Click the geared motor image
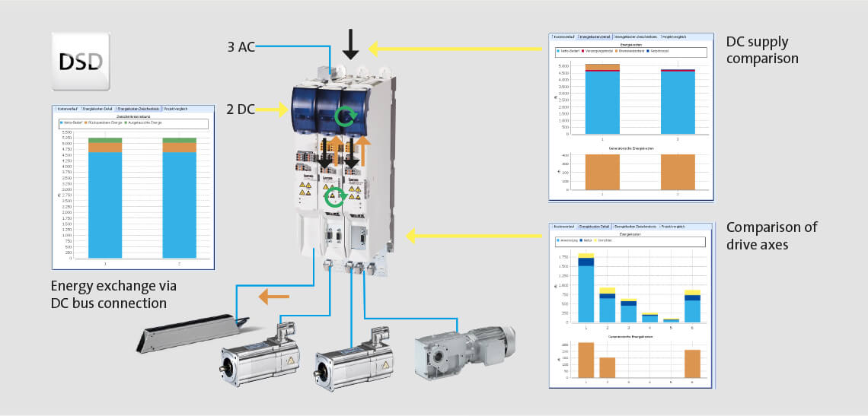The image size is (868, 416). point(465,351)
